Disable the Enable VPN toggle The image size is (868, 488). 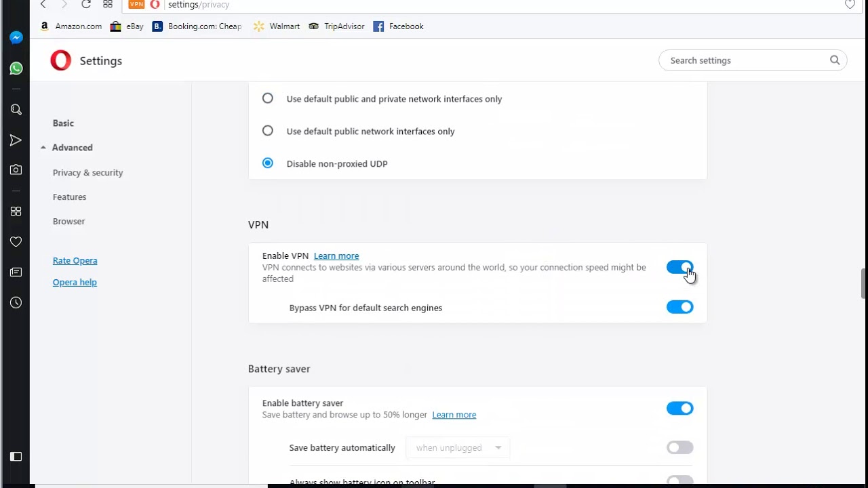(x=679, y=267)
